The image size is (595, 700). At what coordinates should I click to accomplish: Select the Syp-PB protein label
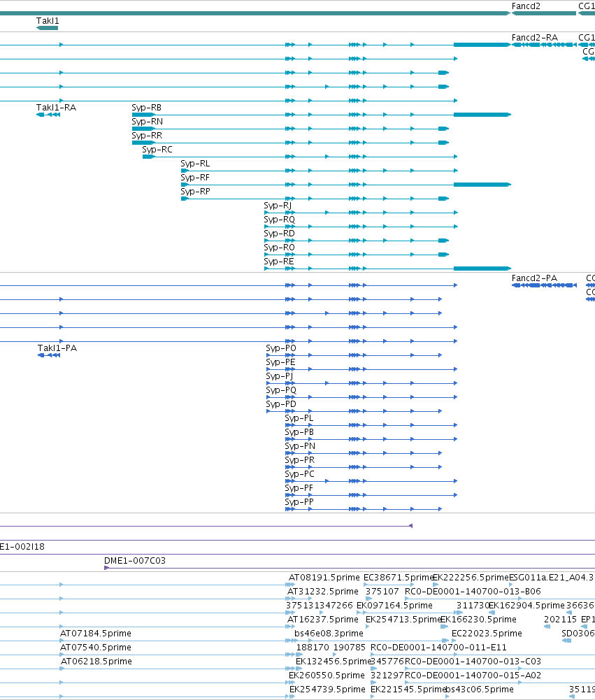tap(299, 432)
